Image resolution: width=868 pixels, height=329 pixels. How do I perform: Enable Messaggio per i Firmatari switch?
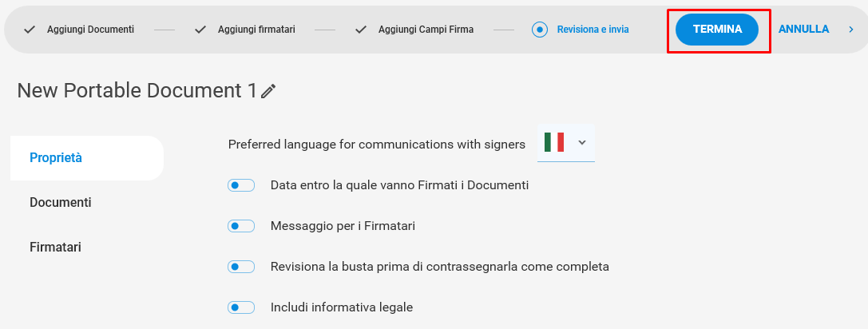241,226
